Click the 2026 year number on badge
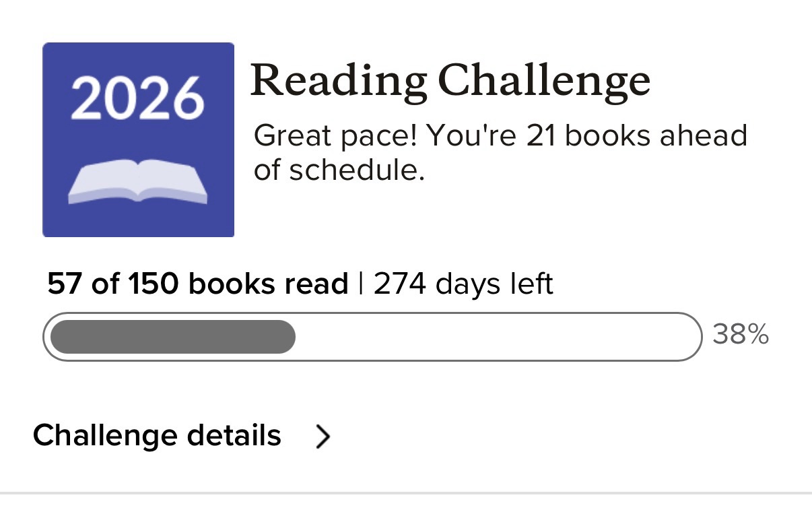The image size is (812, 514). click(x=137, y=98)
